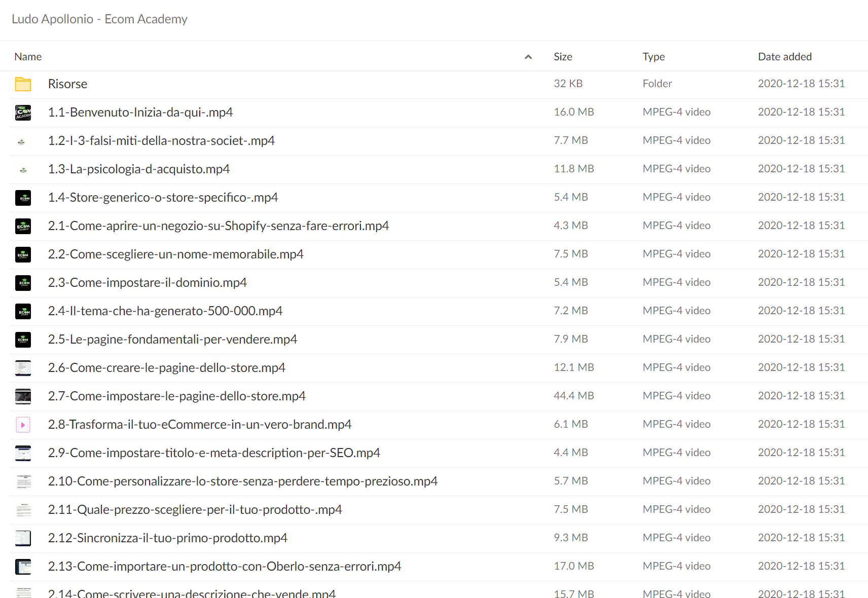Viewport: 868px width, 598px height.
Task: Open 1.1-Benvenuto-Inizia-da-qui-.mp4
Action: point(140,112)
